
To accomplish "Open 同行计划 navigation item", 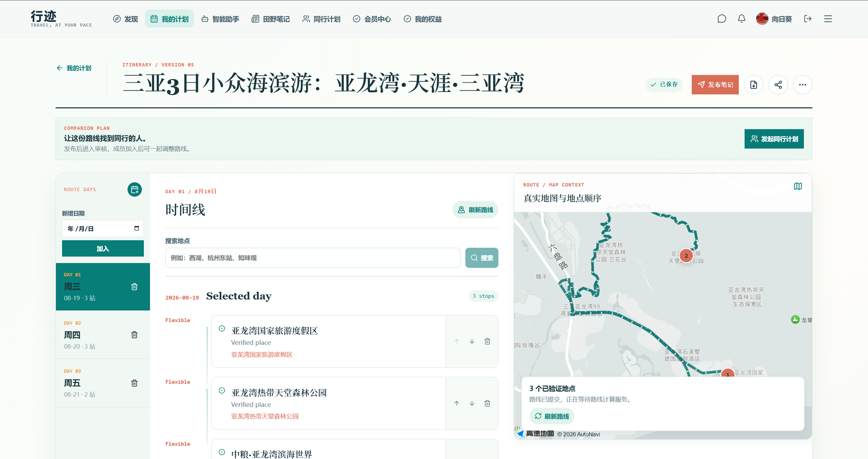I will (x=321, y=19).
